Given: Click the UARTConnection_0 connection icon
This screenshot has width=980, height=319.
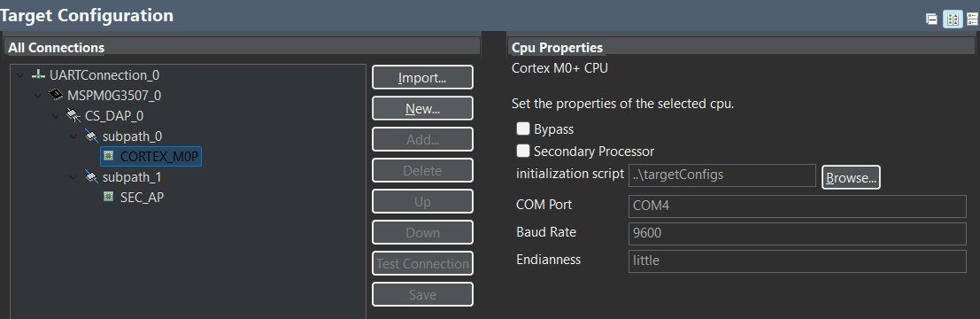Looking at the screenshot, I should pos(39,75).
